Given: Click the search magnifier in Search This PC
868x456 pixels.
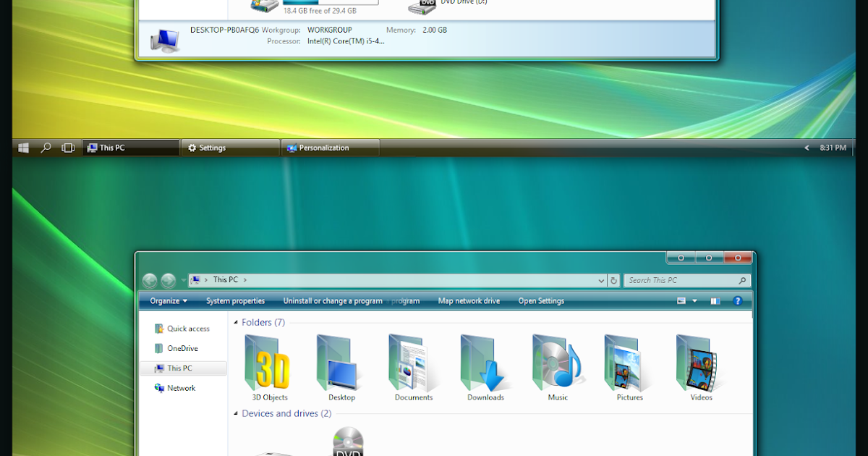Looking at the screenshot, I should (x=742, y=280).
